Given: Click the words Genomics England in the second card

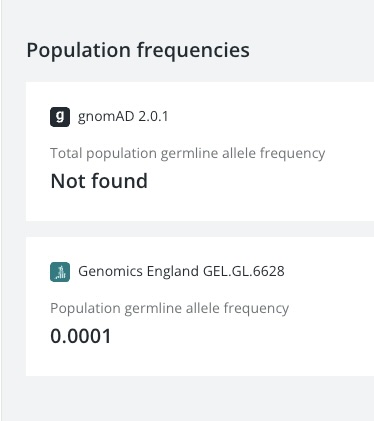Looking at the screenshot, I should pyautogui.click(x=139, y=271).
